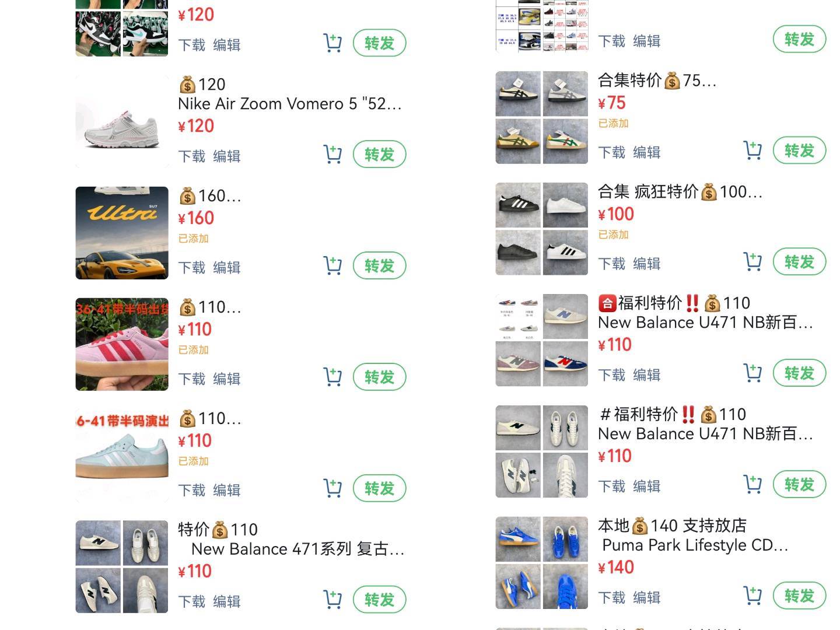Forward the Puma Park Lifestyle listing
The image size is (840, 630).
[799, 596]
